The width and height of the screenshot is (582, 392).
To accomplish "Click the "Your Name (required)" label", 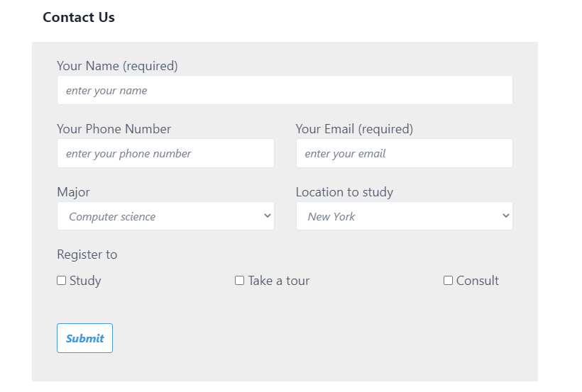I will coord(117,66).
